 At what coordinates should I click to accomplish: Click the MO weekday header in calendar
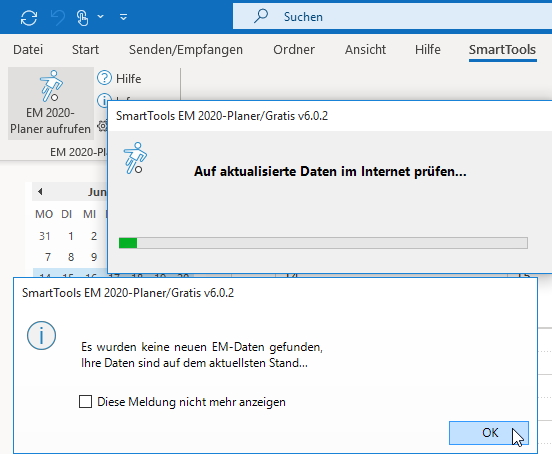44,214
